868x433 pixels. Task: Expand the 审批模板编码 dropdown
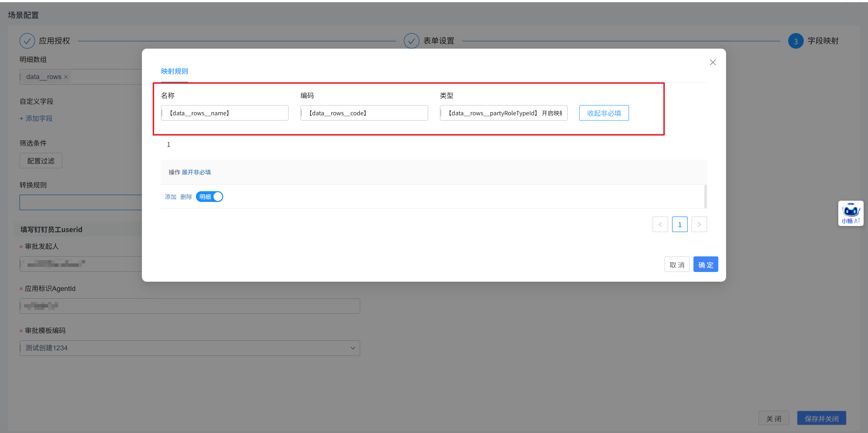pos(352,348)
